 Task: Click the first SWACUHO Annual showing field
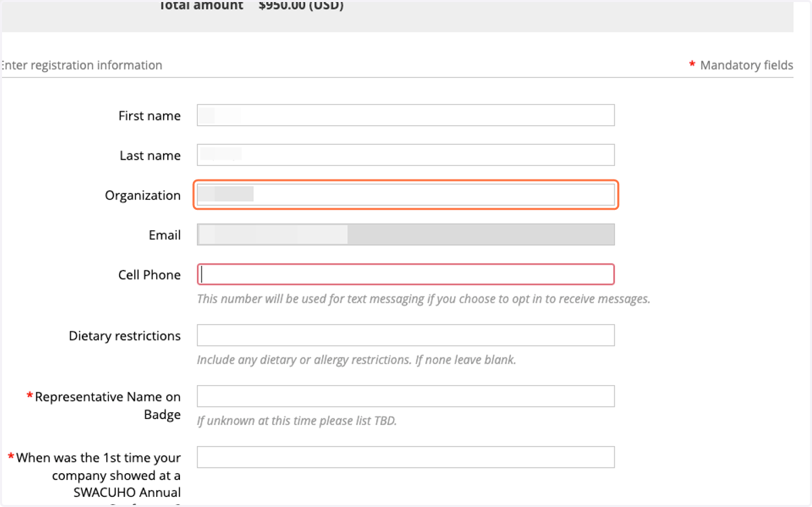(x=405, y=457)
